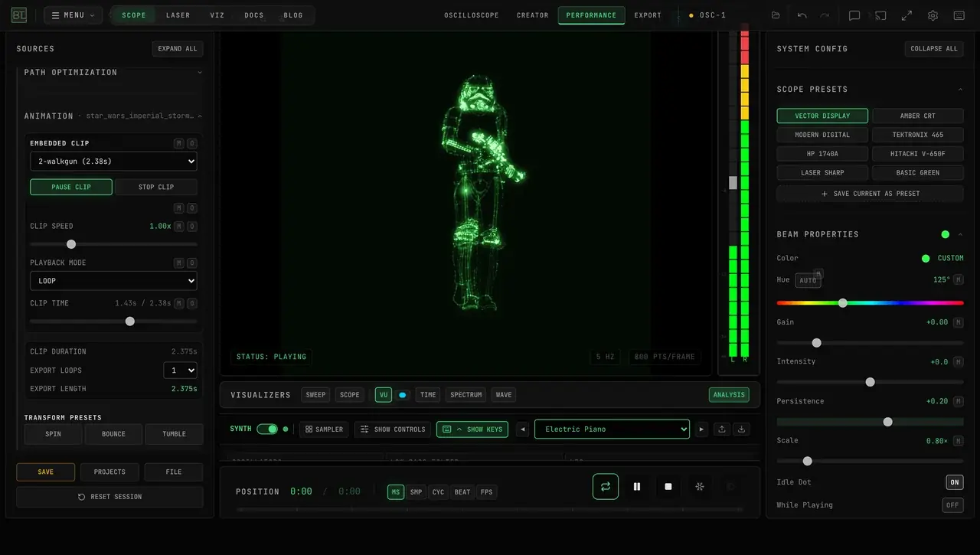Viewport: 980px width, 555px height.
Task: Toggle Idle Dot ON button
Action: pyautogui.click(x=955, y=482)
